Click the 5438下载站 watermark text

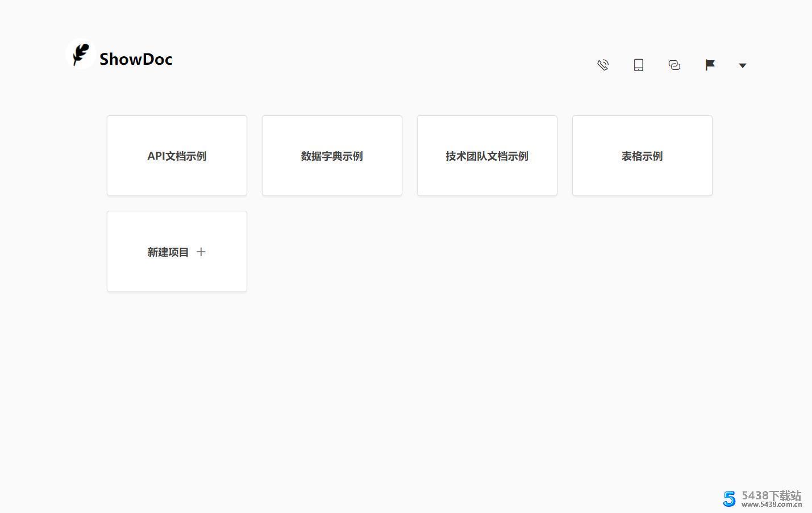(x=771, y=495)
